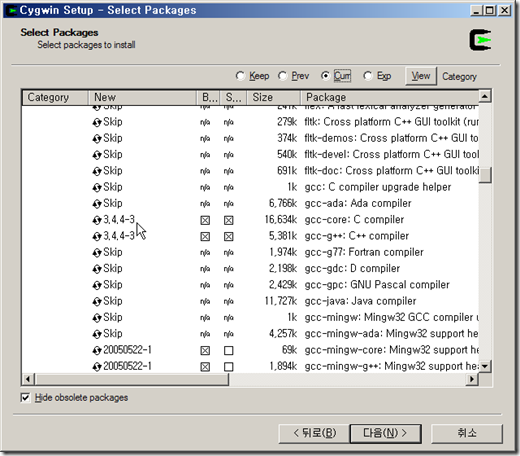The height and width of the screenshot is (456, 520).
Task: Select 'gcc-gdc: D compiler' text
Action: pyautogui.click(x=352, y=269)
